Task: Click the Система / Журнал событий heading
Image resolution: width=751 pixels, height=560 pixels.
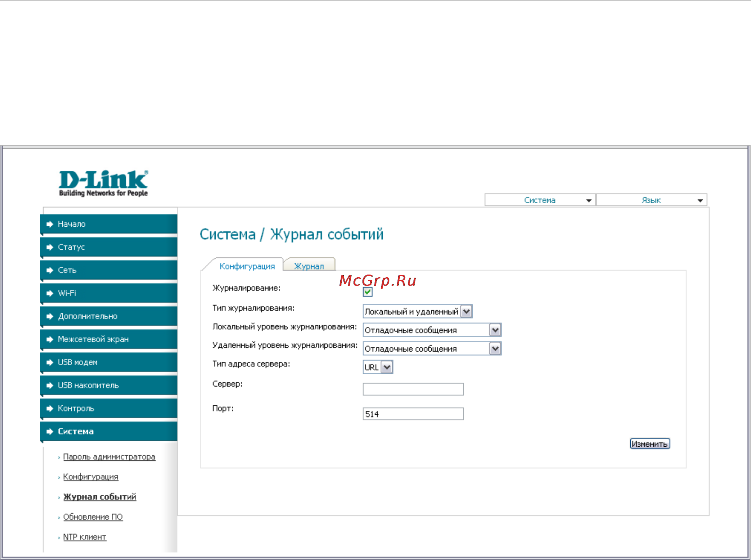Action: 292,234
